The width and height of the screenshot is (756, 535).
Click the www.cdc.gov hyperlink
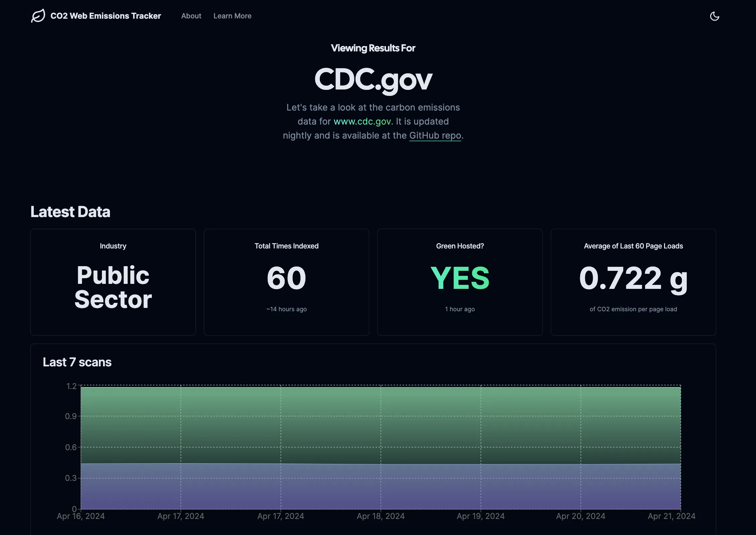[362, 121]
